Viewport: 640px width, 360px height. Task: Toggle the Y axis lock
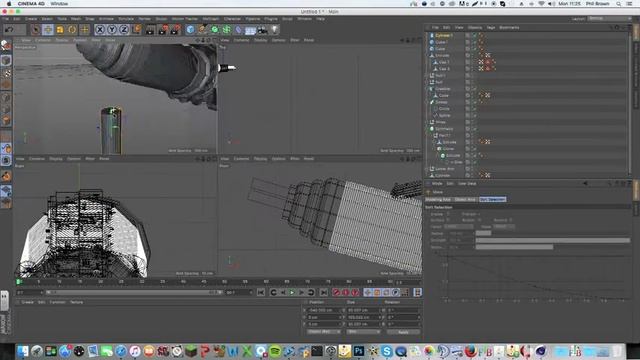(x=112, y=29)
